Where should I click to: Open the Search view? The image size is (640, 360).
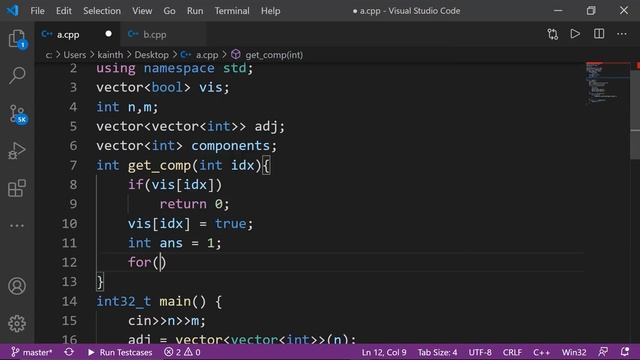tap(17, 76)
